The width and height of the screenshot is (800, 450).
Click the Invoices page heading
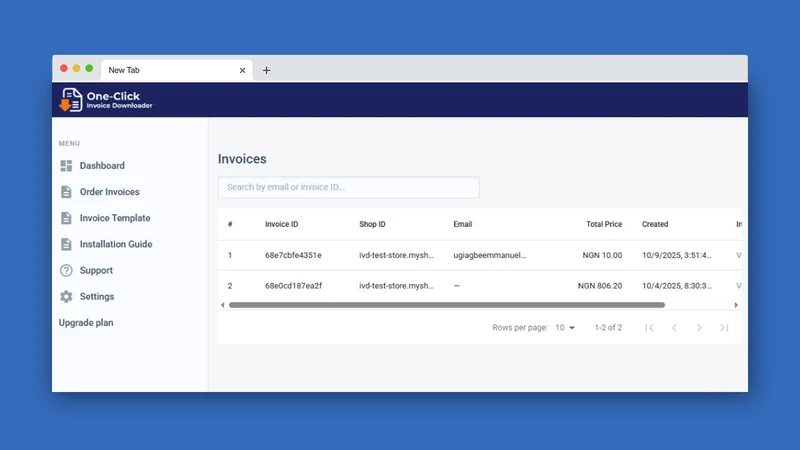(x=242, y=159)
